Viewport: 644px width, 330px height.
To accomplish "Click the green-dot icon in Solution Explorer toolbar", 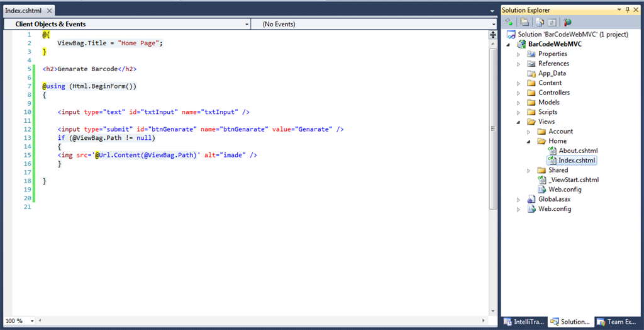I will (509, 22).
